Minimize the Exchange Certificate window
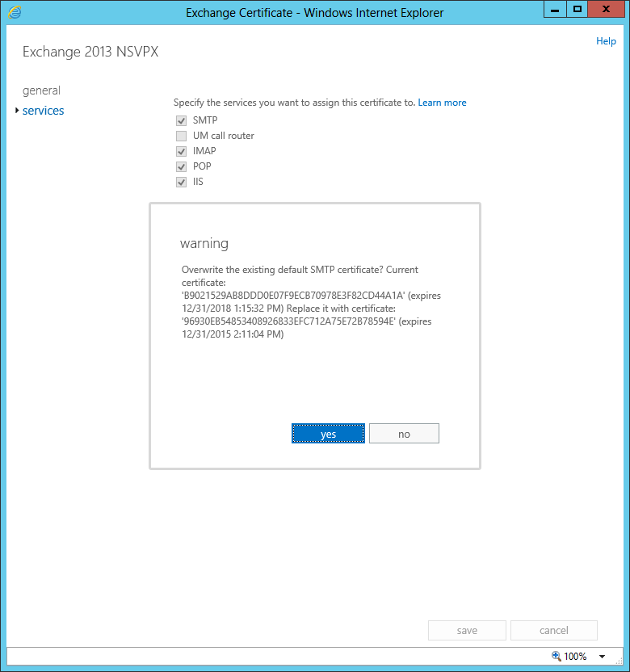The height and width of the screenshot is (672, 630). (x=553, y=9)
